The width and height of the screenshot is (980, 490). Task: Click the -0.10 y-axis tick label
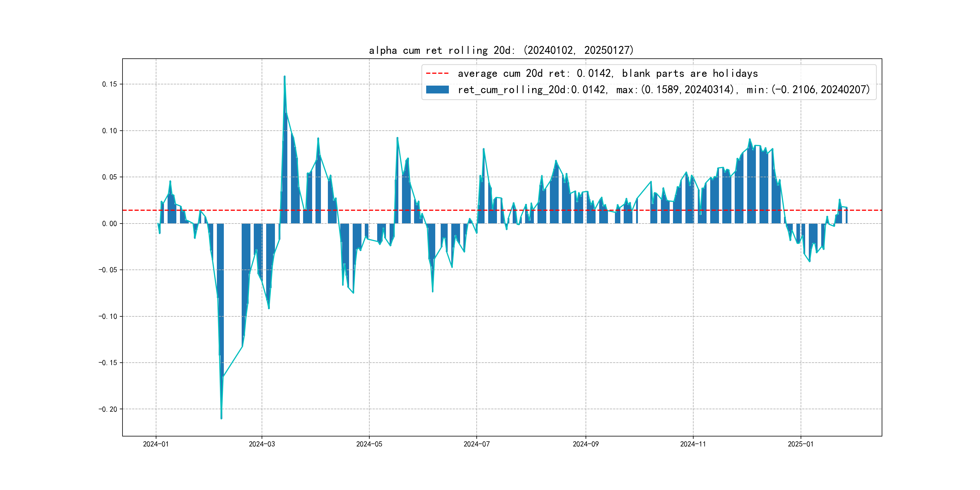pyautogui.click(x=108, y=316)
